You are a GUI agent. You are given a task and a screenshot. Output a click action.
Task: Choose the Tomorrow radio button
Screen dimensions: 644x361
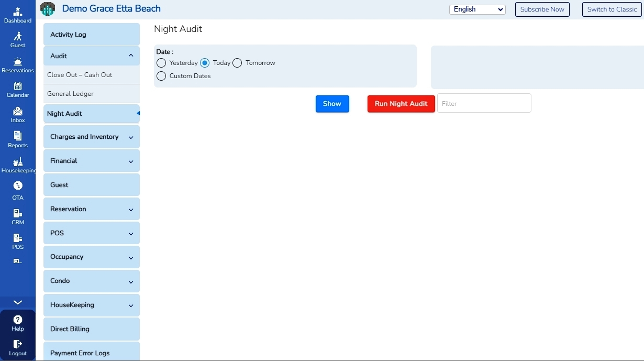(x=237, y=63)
